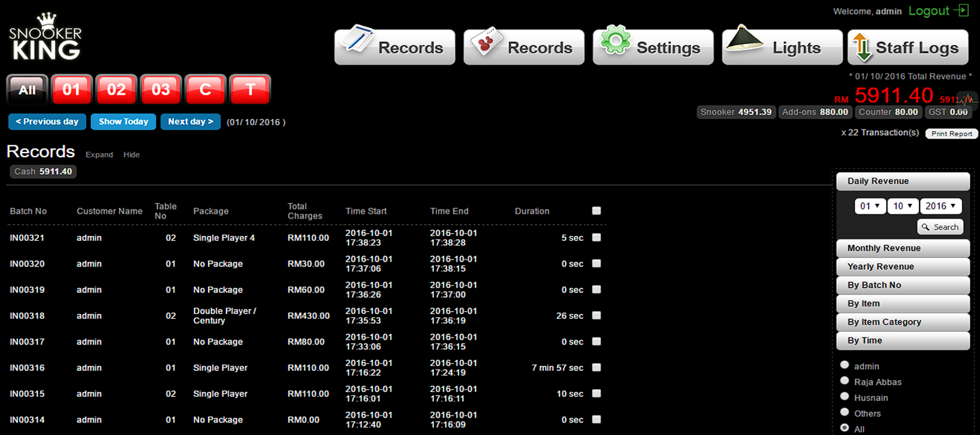Open Lights via the lamp icon

pyautogui.click(x=782, y=47)
